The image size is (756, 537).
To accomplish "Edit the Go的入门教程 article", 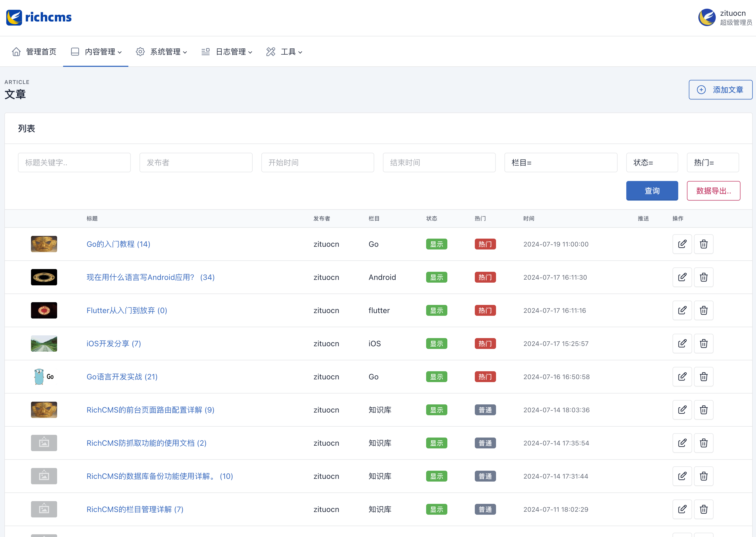I will coord(682,244).
